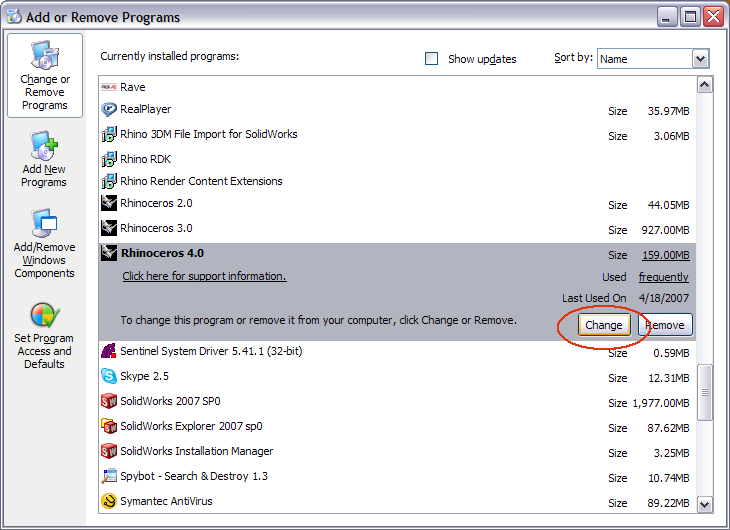Click the SolidWorks Installation Manager icon
The height and width of the screenshot is (530, 730).
108,451
